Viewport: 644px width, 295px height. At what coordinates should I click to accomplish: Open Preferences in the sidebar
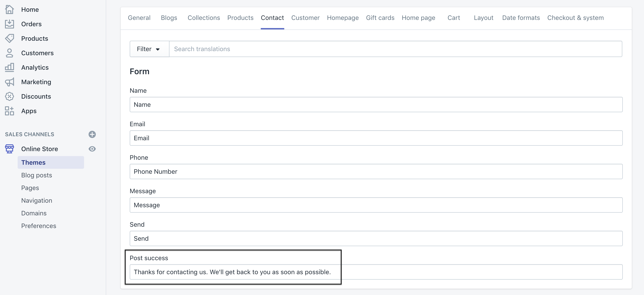click(38, 226)
